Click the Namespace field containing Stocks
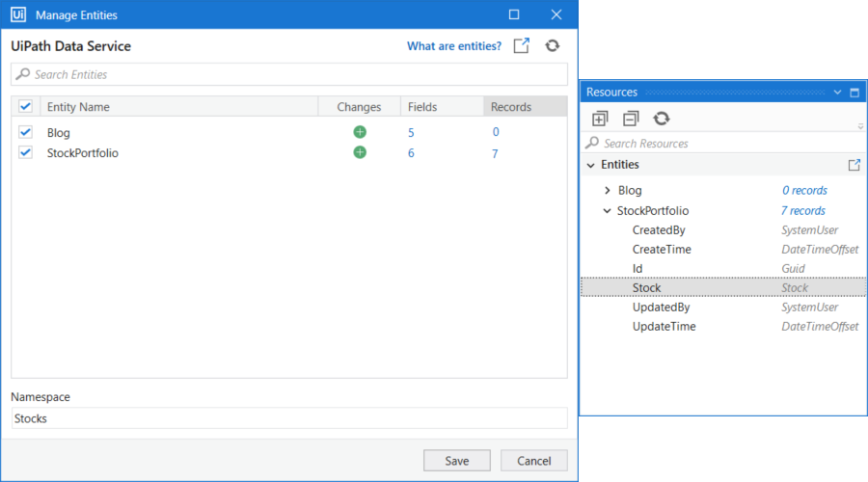 [x=289, y=418]
